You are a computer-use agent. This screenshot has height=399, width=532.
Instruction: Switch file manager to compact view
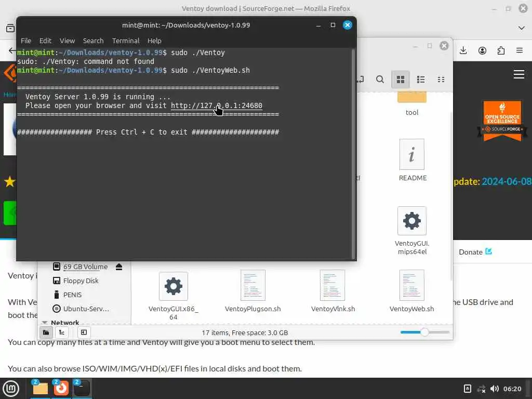pos(441,79)
